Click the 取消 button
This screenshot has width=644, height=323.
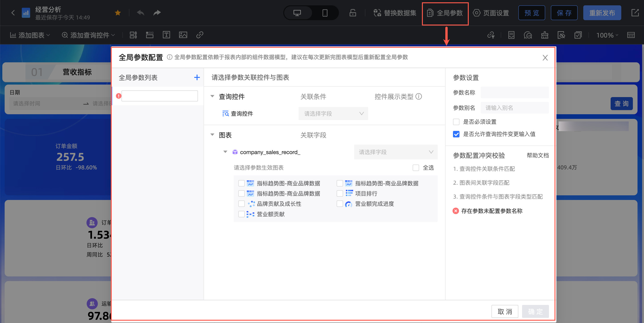click(504, 311)
